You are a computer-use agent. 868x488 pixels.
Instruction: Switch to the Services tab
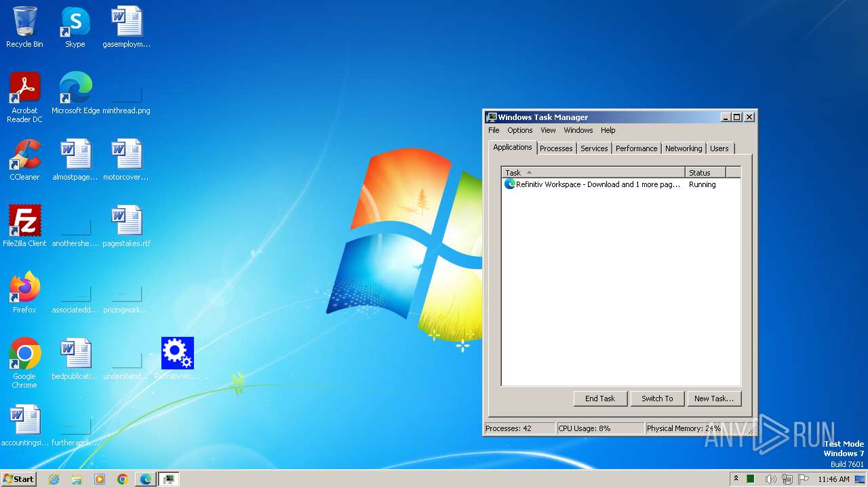[x=594, y=148]
